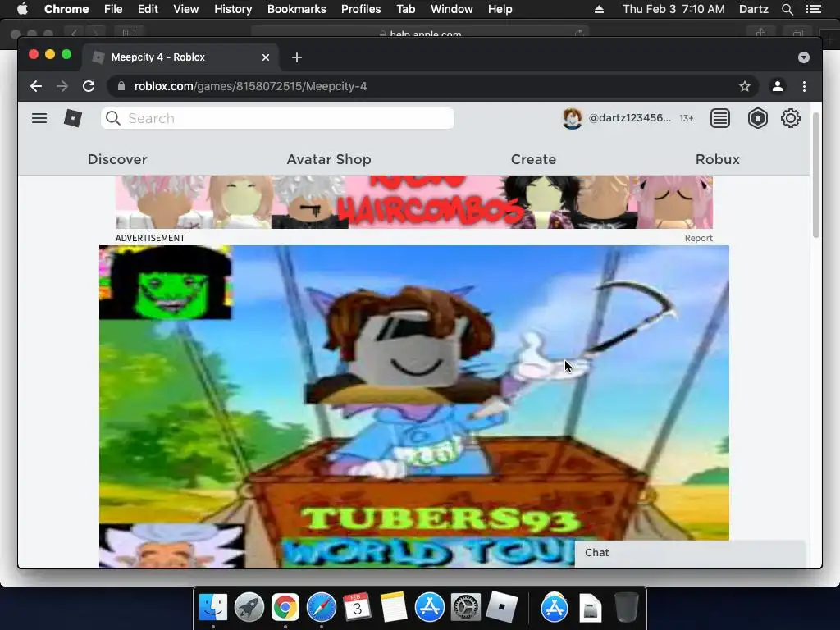Viewport: 840px width, 630px height.
Task: Open the Trash in the Dock
Action: (626, 607)
